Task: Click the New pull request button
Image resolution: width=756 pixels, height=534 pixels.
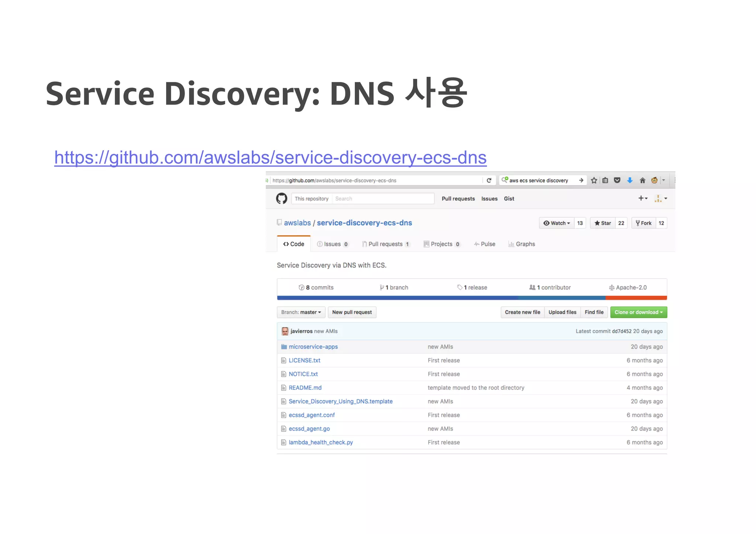Action: click(x=352, y=312)
